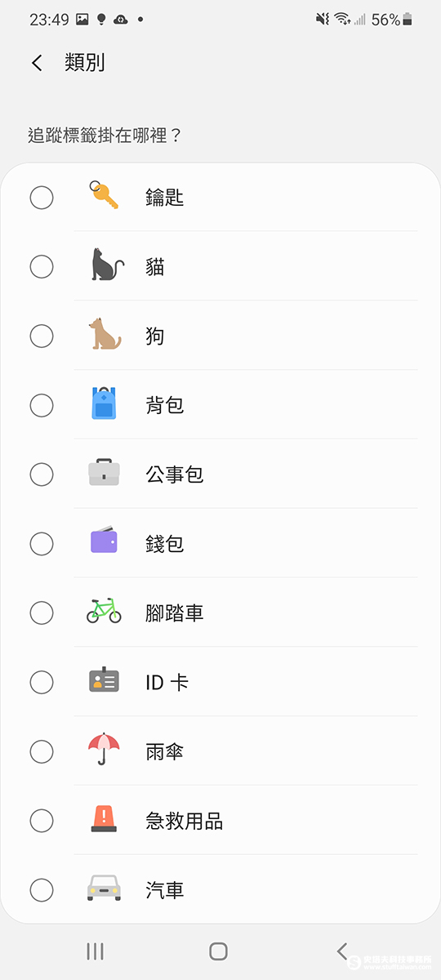Image resolution: width=441 pixels, height=980 pixels.
Task: Select the 錢包 radio button
Action: (x=42, y=543)
